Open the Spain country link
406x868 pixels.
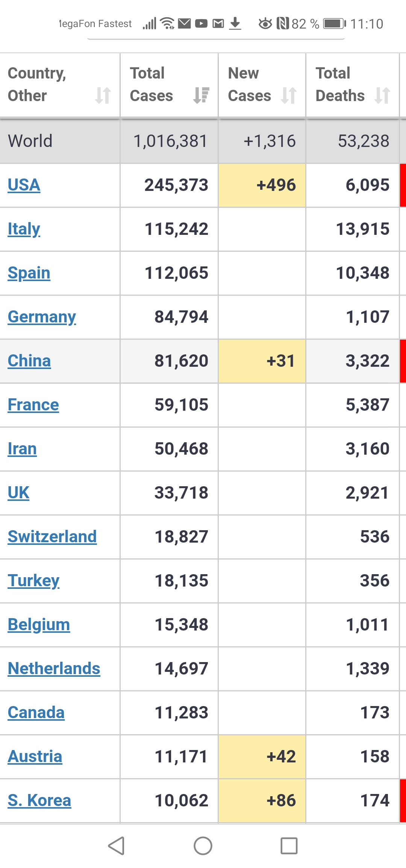29,273
